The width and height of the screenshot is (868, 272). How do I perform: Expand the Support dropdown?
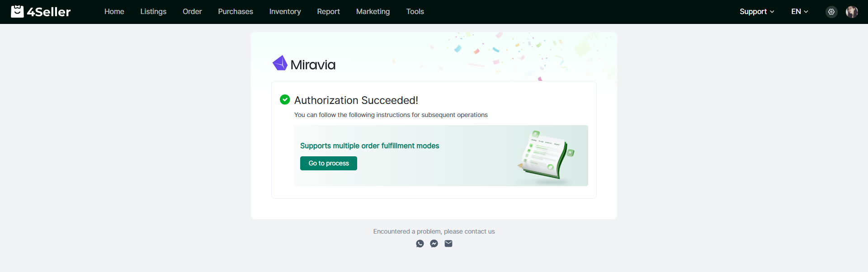point(757,12)
